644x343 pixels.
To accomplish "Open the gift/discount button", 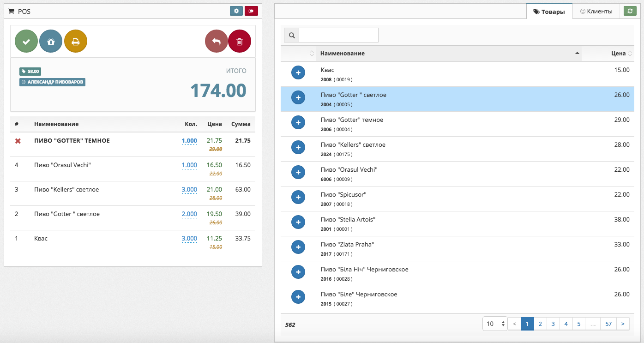I will (51, 42).
